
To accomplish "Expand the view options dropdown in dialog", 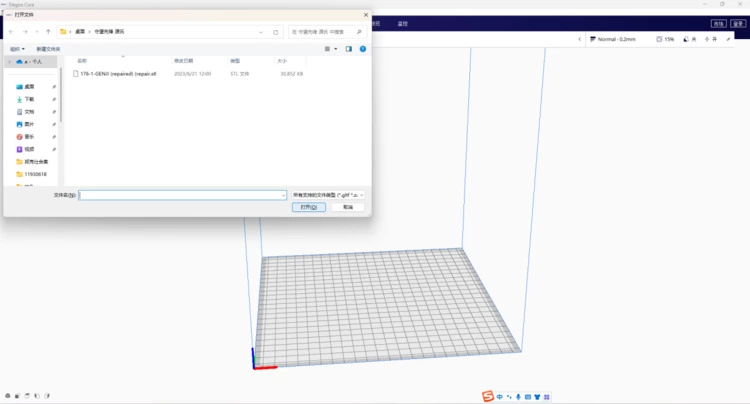I will (334, 48).
